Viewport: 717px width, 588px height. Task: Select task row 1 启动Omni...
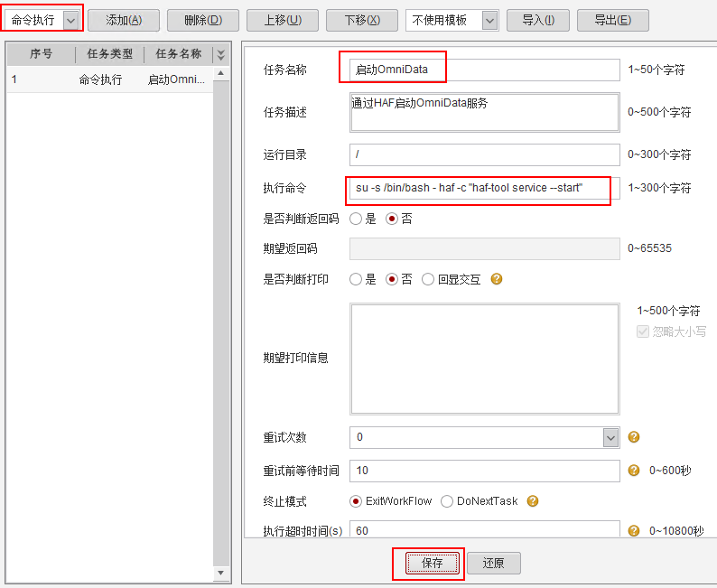(110, 79)
